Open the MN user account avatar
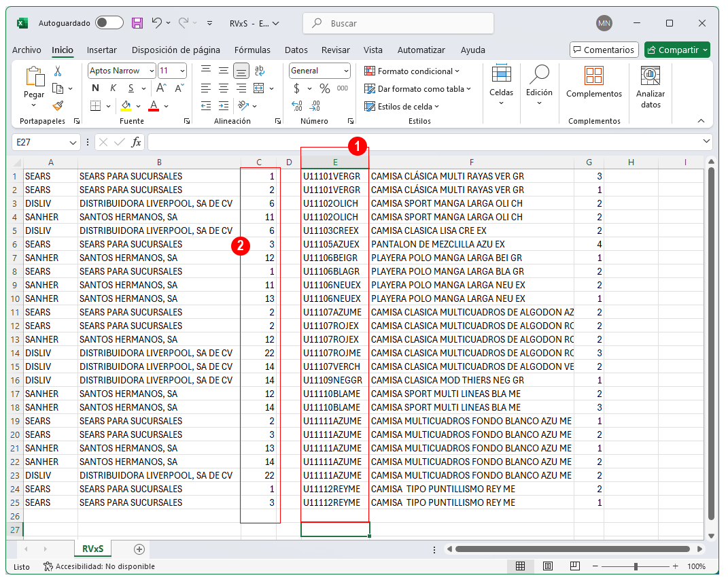Image resolution: width=728 pixels, height=584 pixels. point(604,22)
